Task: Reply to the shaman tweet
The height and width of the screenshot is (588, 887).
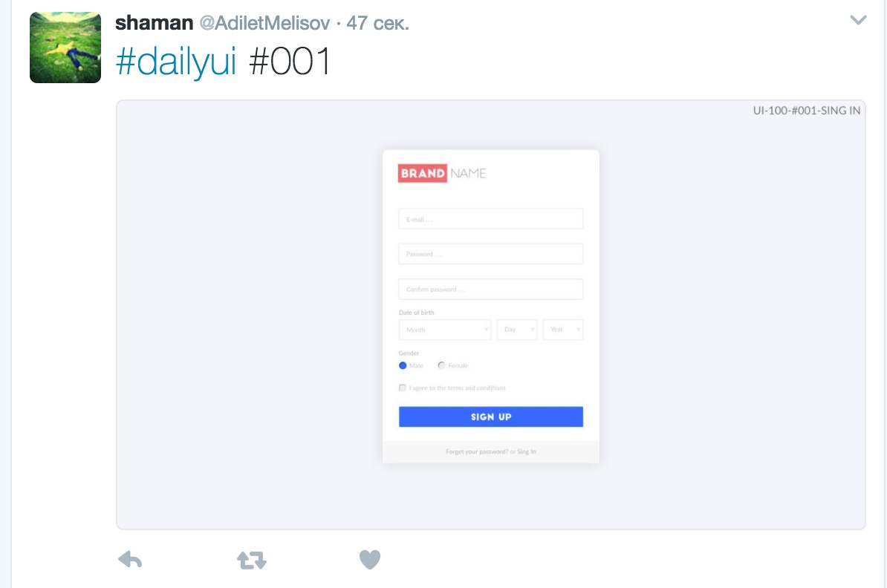Action: (x=130, y=560)
